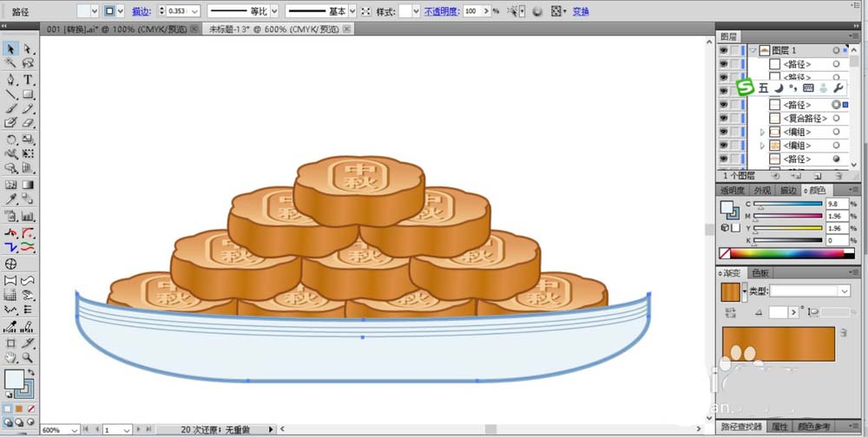Select the Type tool
Viewport: 868px width, 437px height.
[x=28, y=81]
